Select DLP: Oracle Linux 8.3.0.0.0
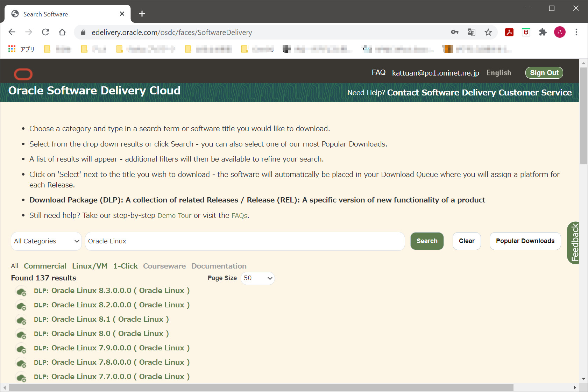The width and height of the screenshot is (588, 392). pos(112,291)
